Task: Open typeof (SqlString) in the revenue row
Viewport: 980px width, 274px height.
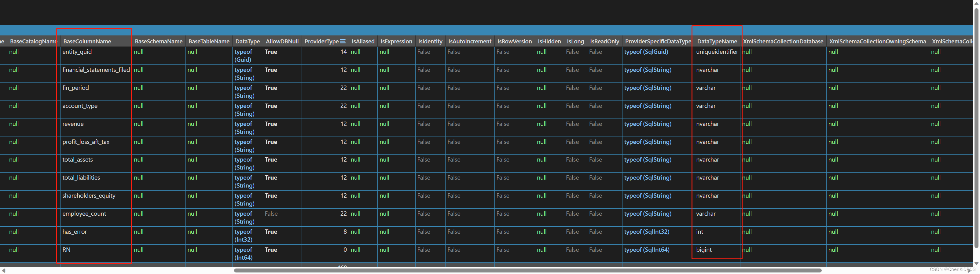Action: coord(648,124)
